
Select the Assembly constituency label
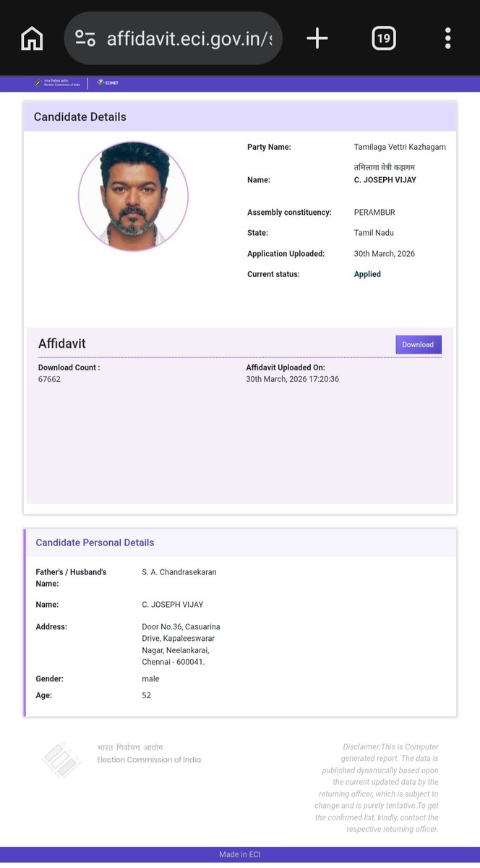pos(289,213)
